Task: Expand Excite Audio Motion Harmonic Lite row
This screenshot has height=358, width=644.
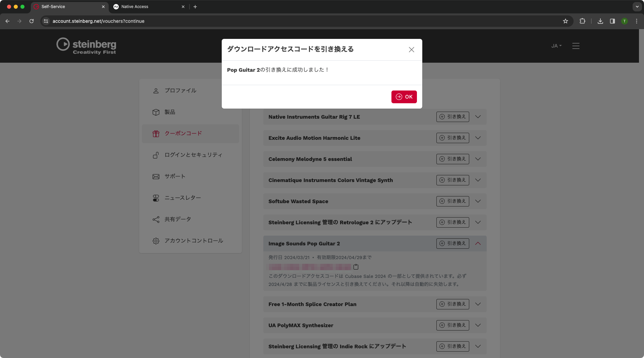Action: pos(478,138)
